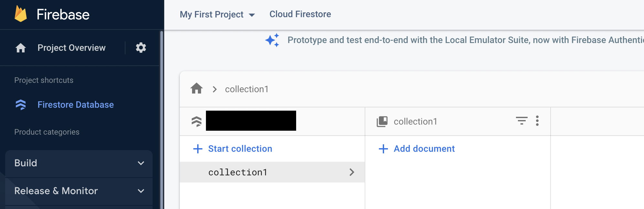
Task: Select collection1 row in the collections list
Action: pyautogui.click(x=238, y=172)
